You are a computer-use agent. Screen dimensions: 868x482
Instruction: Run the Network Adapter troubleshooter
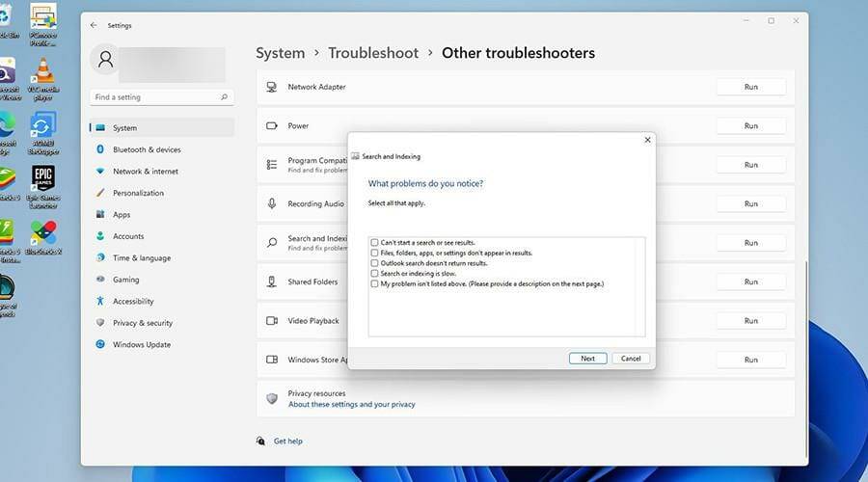tap(750, 87)
